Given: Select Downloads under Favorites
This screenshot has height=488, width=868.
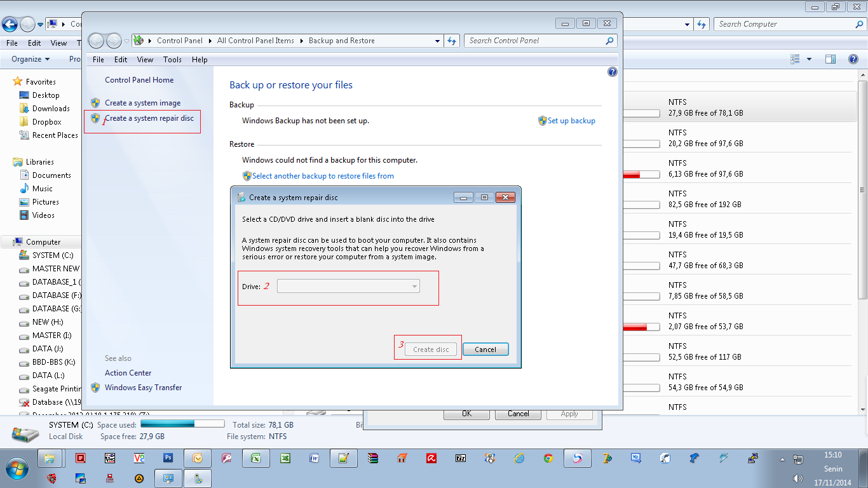Looking at the screenshot, I should click(x=51, y=109).
